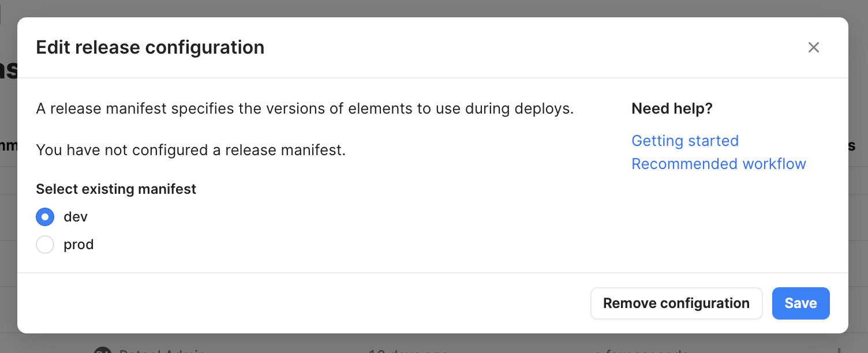Image resolution: width=868 pixels, height=353 pixels.
Task: Open the Getting started help link
Action: point(685,141)
